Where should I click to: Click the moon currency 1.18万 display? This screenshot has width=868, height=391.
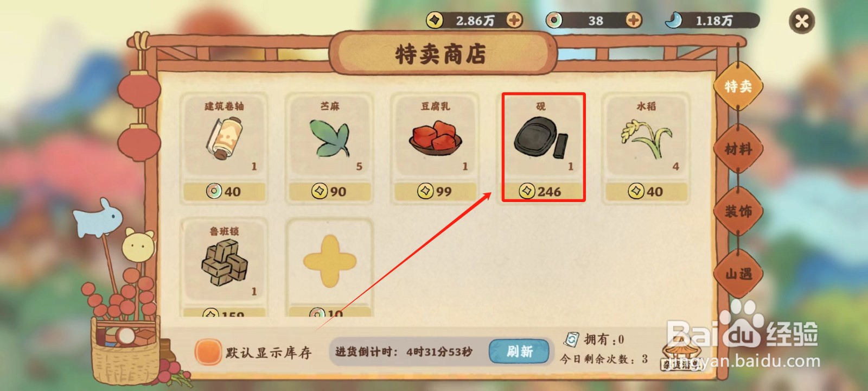pos(712,21)
